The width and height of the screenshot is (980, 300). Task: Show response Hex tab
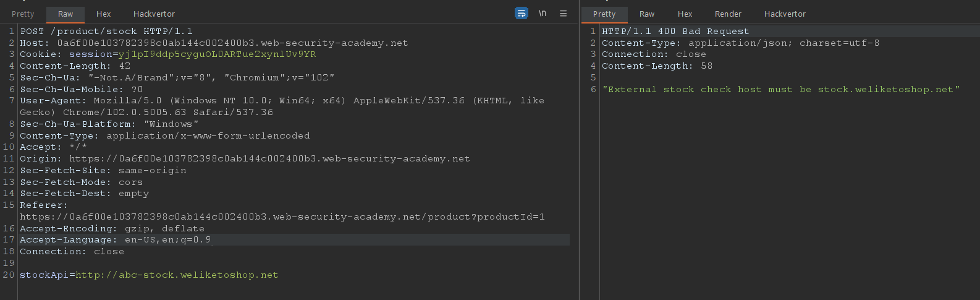coord(685,14)
